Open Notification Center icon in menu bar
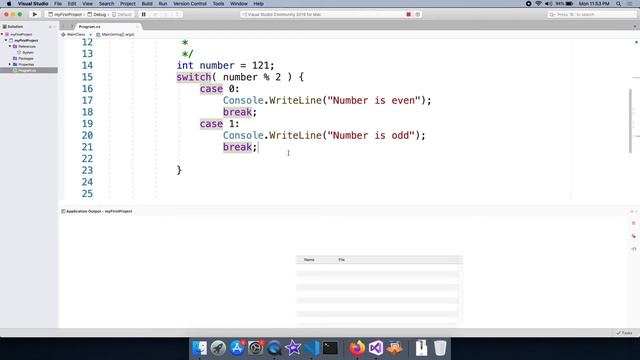Image resolution: width=640 pixels, height=360 pixels. click(x=630, y=4)
